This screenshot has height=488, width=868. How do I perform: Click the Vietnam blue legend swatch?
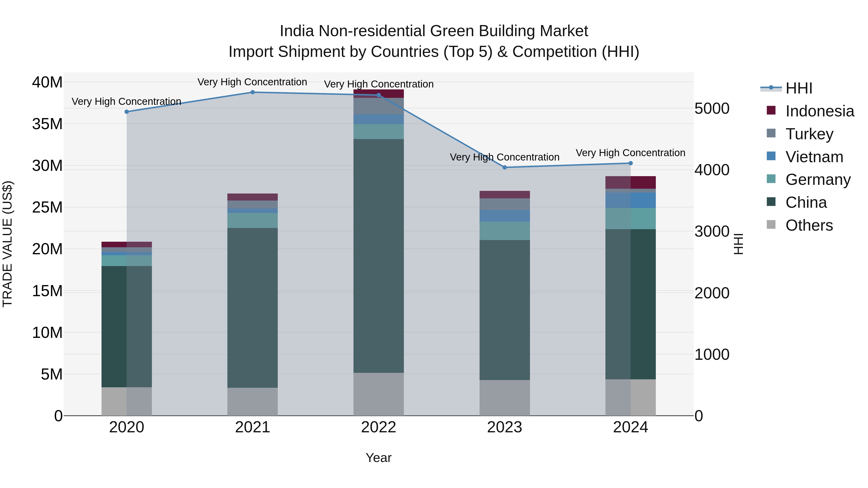(771, 156)
